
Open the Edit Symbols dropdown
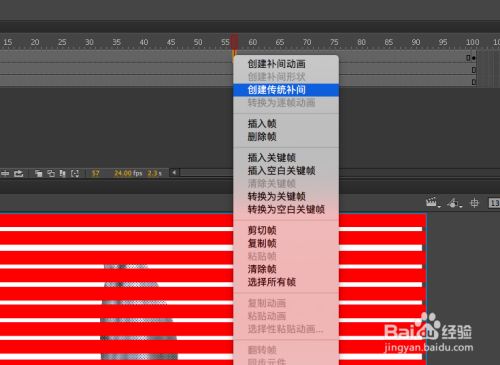coord(455,203)
